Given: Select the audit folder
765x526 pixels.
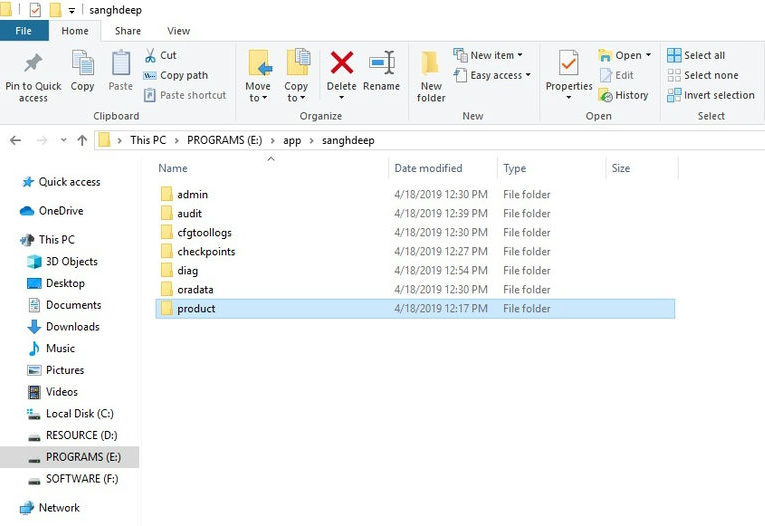Looking at the screenshot, I should pyautogui.click(x=415, y=213).
